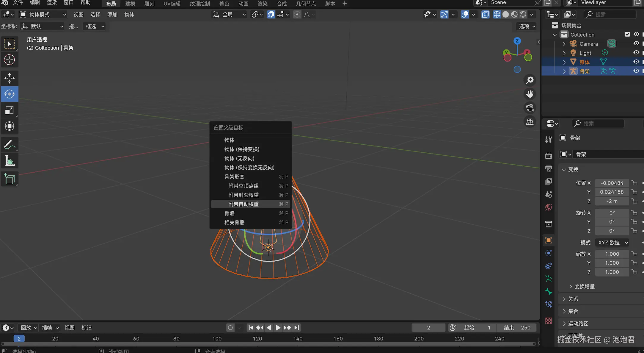
Task: Hide the Light object in outliner
Action: (636, 53)
